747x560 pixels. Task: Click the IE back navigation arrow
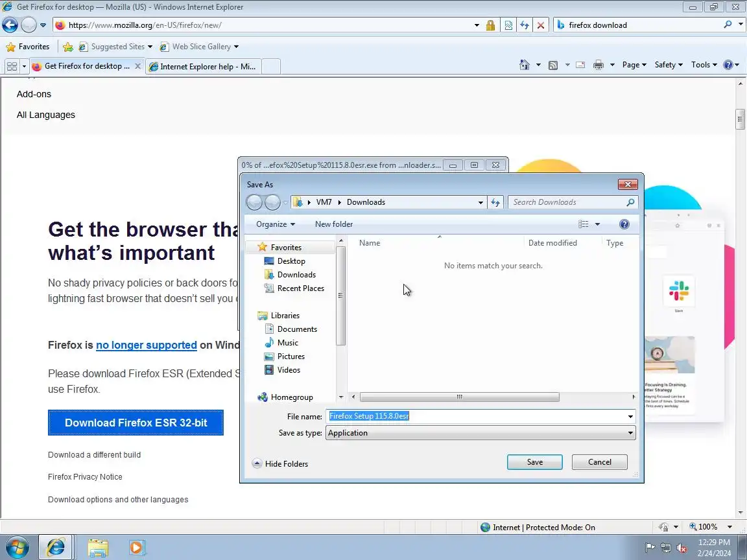[10, 25]
